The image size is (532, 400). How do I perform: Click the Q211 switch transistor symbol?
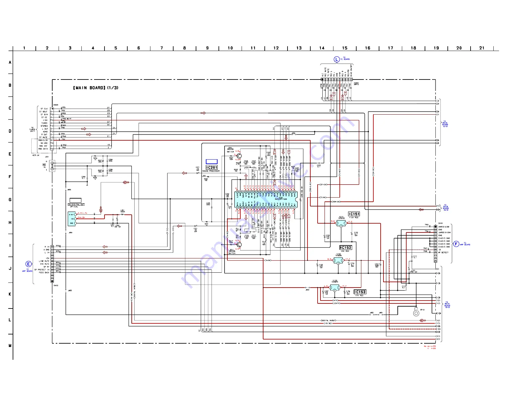click(x=238, y=244)
